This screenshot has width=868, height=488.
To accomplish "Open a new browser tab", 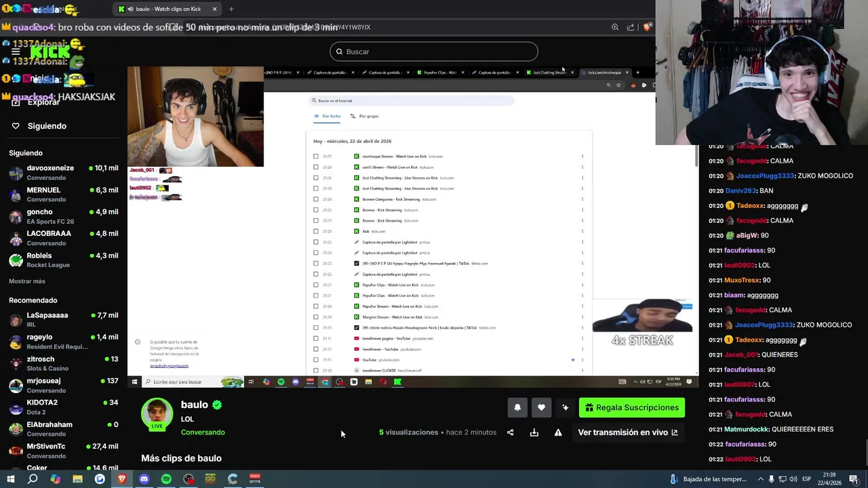I will [x=231, y=9].
